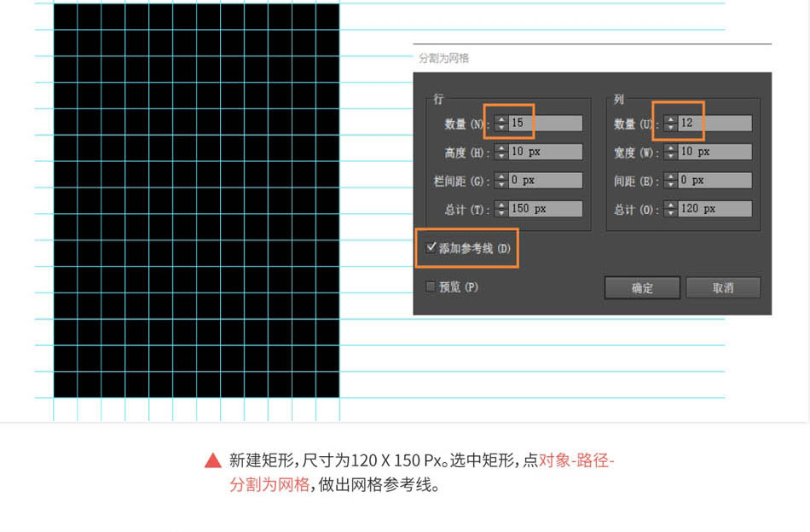The width and height of the screenshot is (810, 532).
Task: Enable the 预览 (P) preview checkbox
Action: pos(431,286)
